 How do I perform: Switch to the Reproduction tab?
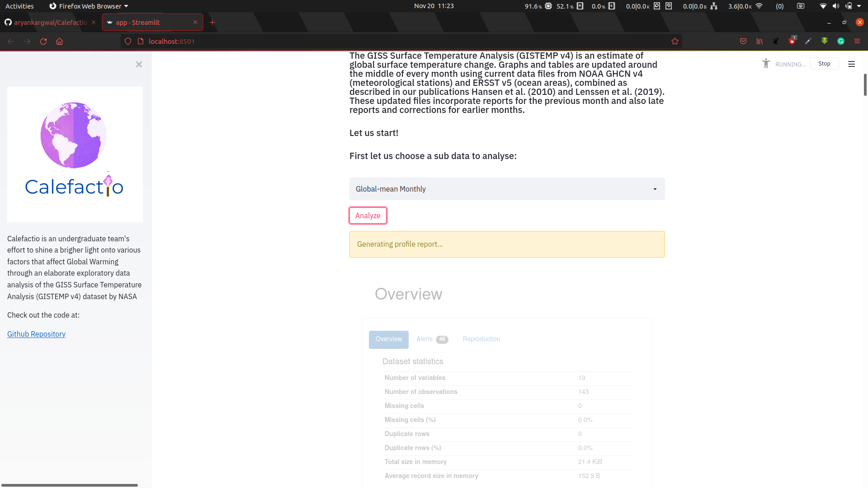pyautogui.click(x=481, y=339)
